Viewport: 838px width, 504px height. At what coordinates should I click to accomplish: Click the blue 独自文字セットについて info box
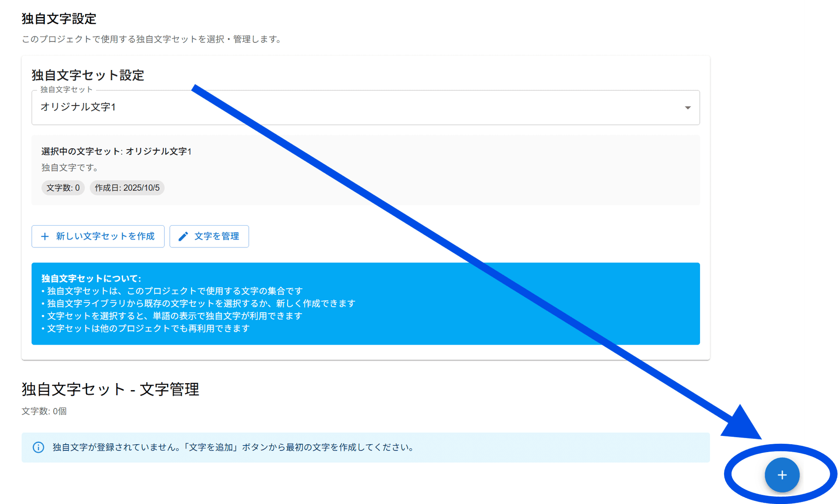[x=365, y=304]
